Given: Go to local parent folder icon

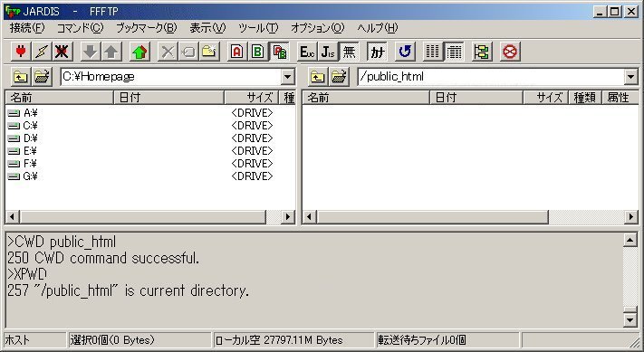Looking at the screenshot, I should [x=21, y=76].
